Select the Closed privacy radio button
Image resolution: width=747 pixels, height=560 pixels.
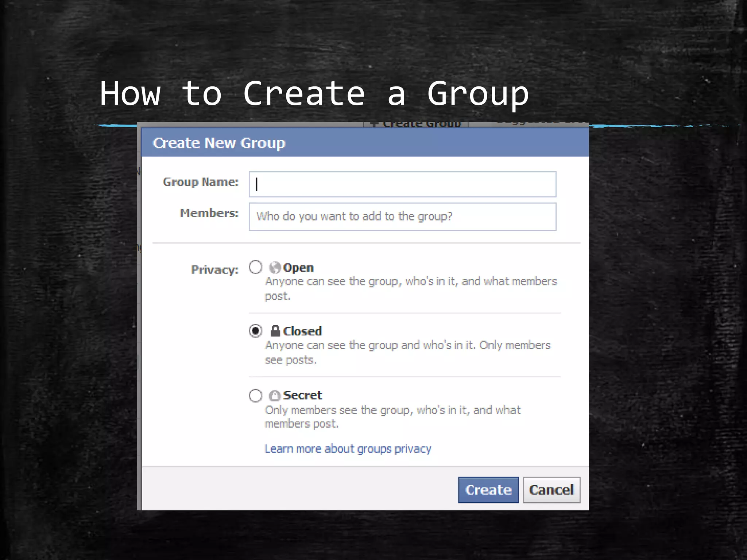pos(255,331)
